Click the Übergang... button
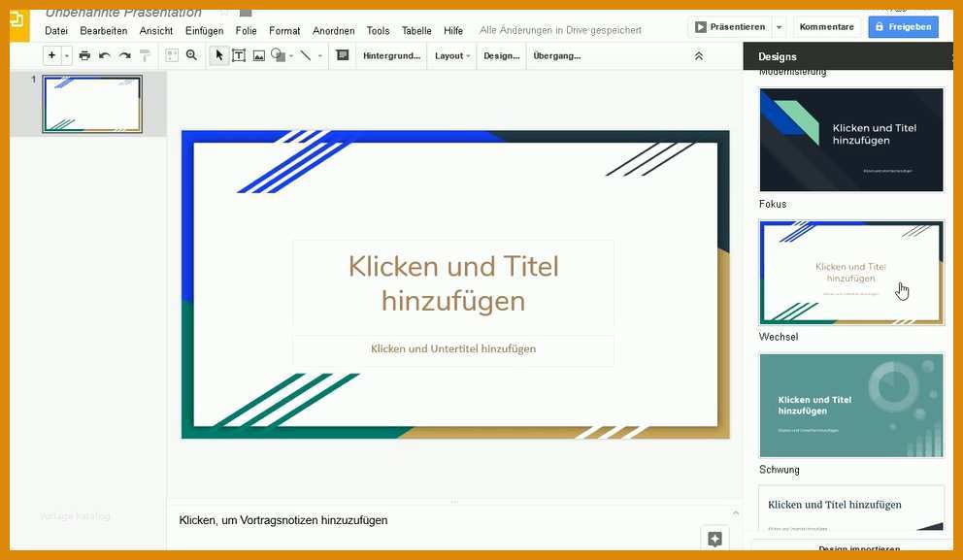The height and width of the screenshot is (560, 963). click(556, 56)
